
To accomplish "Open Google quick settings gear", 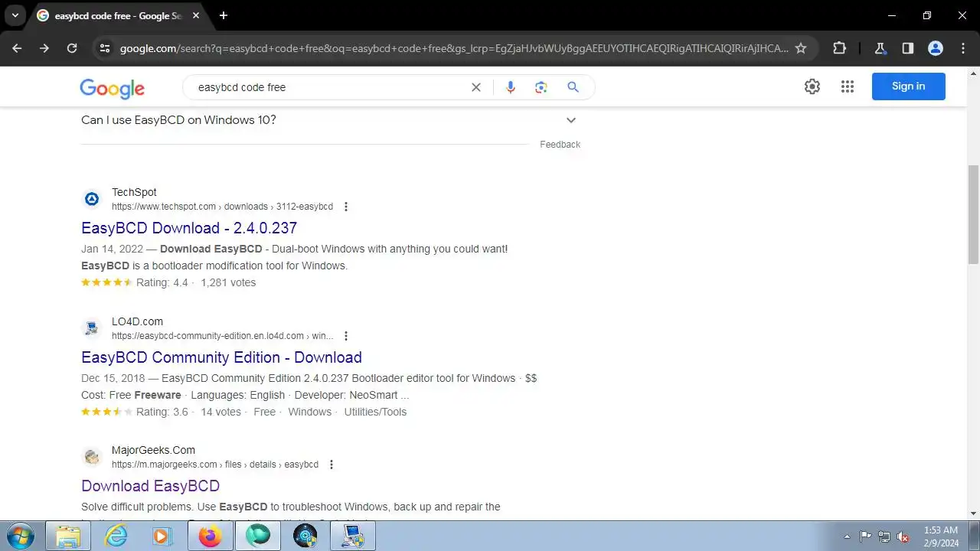I will point(812,86).
